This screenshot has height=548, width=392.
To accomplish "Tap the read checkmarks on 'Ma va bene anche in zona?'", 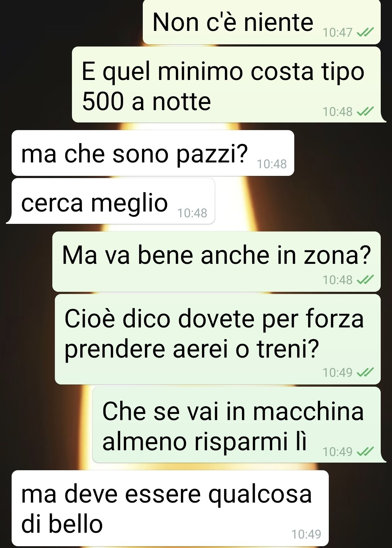I will click(365, 280).
